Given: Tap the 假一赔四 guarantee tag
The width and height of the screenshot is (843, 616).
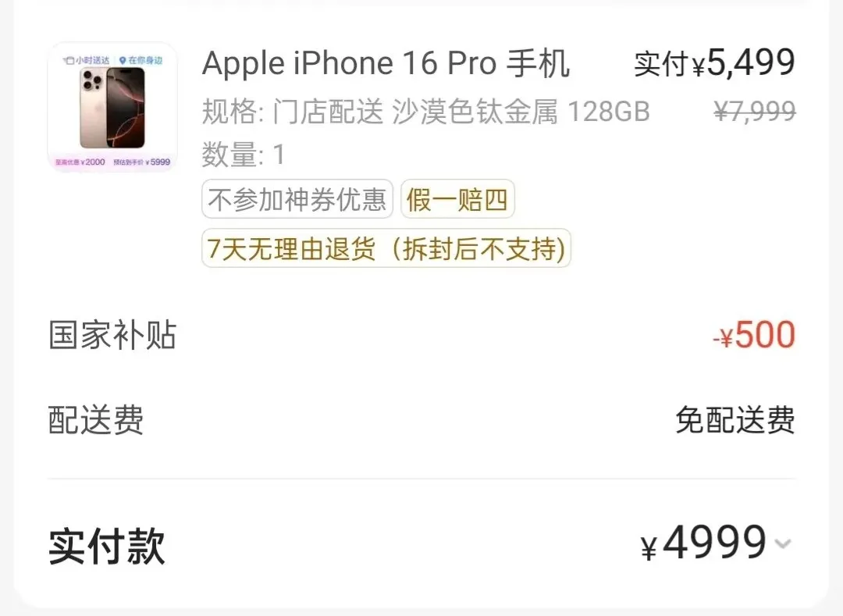Looking at the screenshot, I should point(457,199).
